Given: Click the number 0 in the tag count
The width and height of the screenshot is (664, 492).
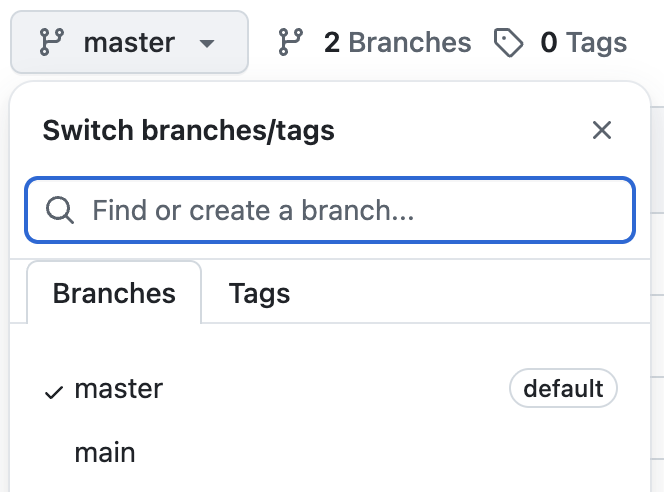Looking at the screenshot, I should 549,43.
